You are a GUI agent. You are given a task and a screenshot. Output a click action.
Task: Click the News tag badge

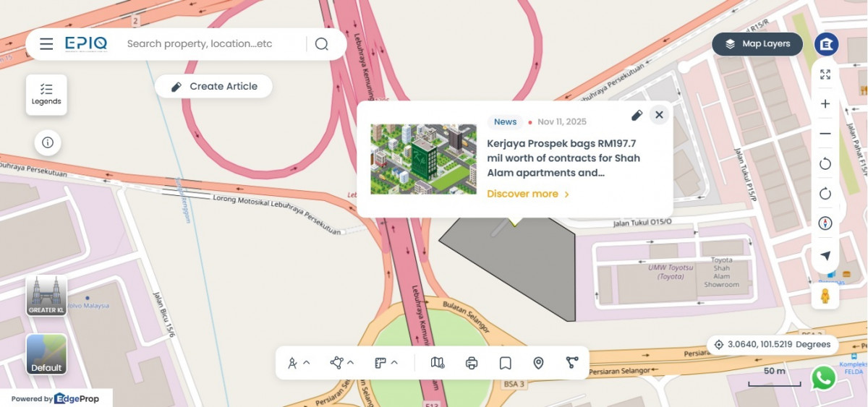[x=505, y=122]
